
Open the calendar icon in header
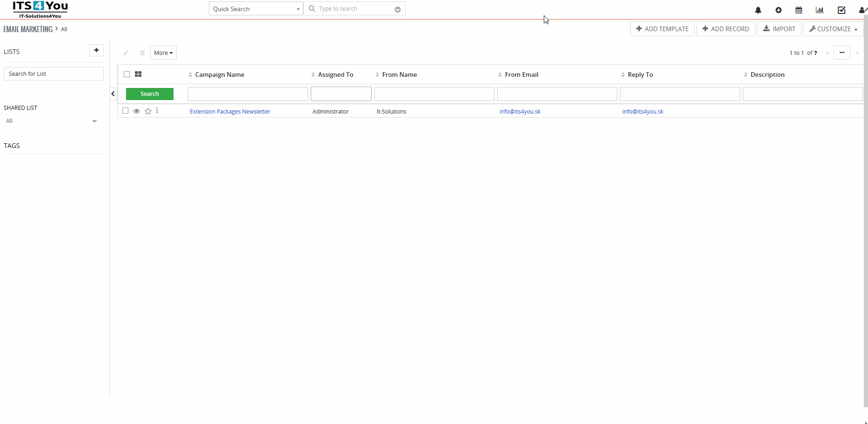point(799,10)
